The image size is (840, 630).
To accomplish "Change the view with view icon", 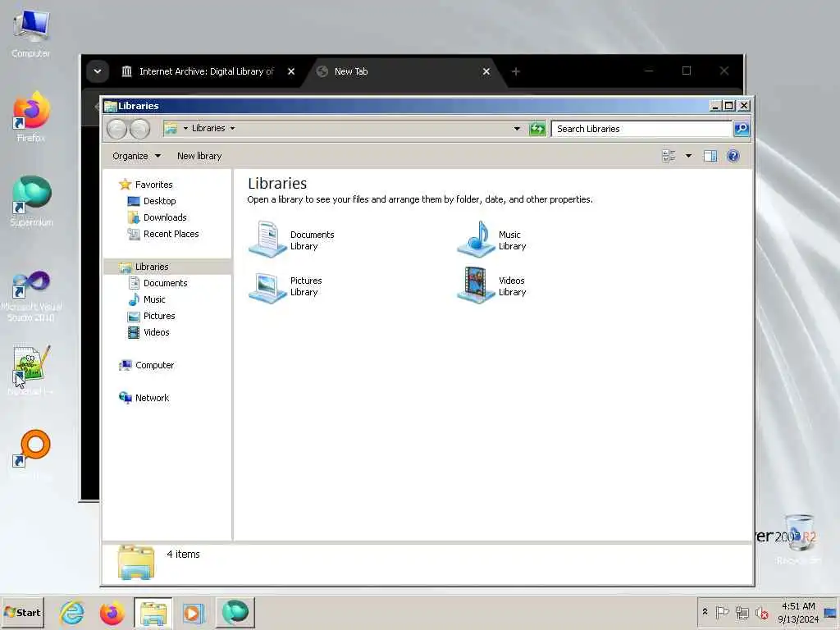I will click(669, 156).
